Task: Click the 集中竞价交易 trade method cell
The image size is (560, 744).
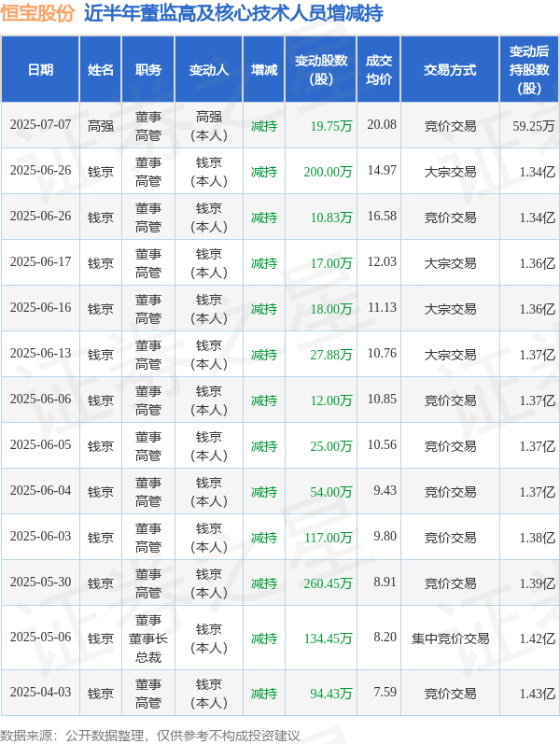Action: (450, 639)
